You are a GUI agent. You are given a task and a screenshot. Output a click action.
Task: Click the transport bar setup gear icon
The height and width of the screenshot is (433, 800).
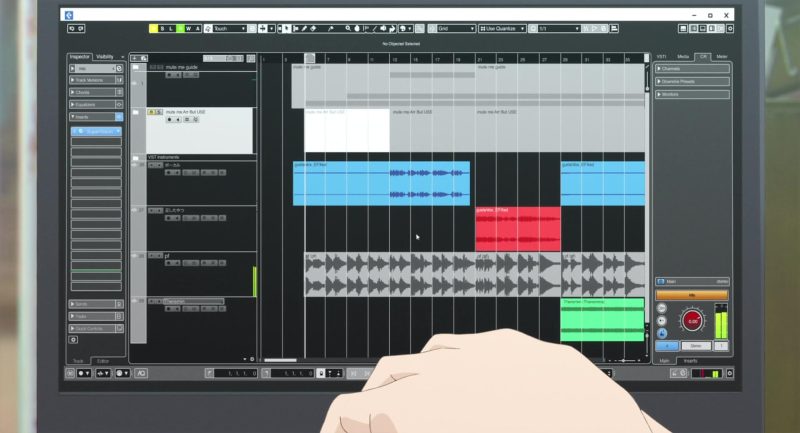coord(730,373)
